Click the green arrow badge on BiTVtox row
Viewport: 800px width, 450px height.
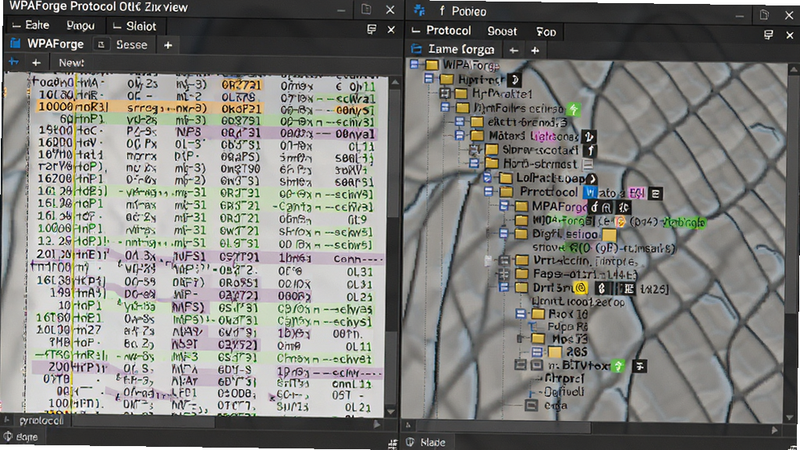point(618,365)
